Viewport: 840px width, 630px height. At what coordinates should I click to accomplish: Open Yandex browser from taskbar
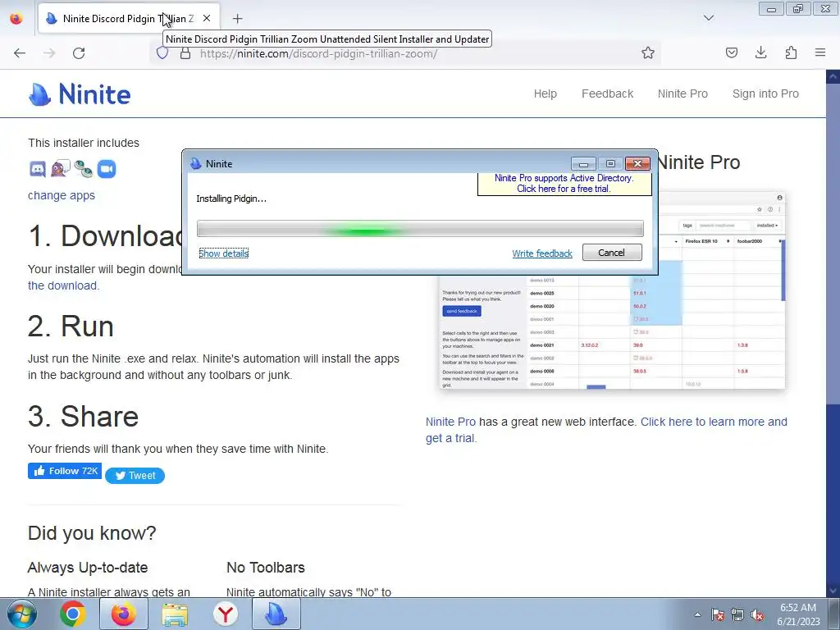tap(226, 614)
